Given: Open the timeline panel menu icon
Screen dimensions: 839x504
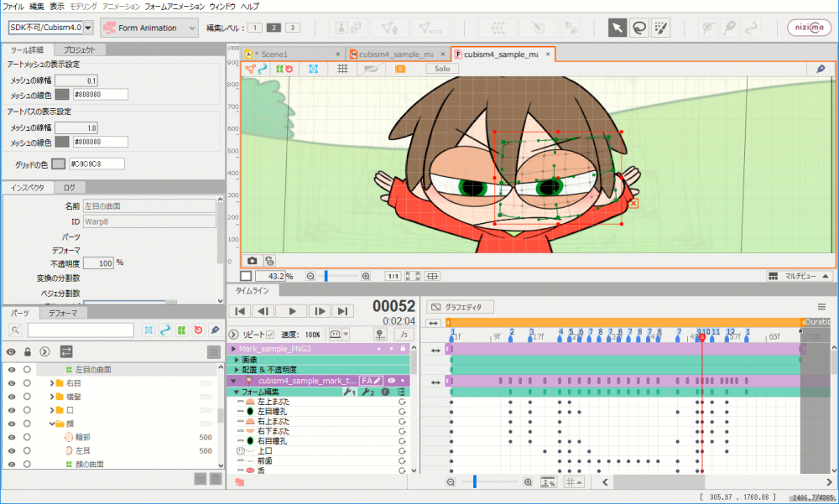Looking at the screenshot, I should coord(821,307).
